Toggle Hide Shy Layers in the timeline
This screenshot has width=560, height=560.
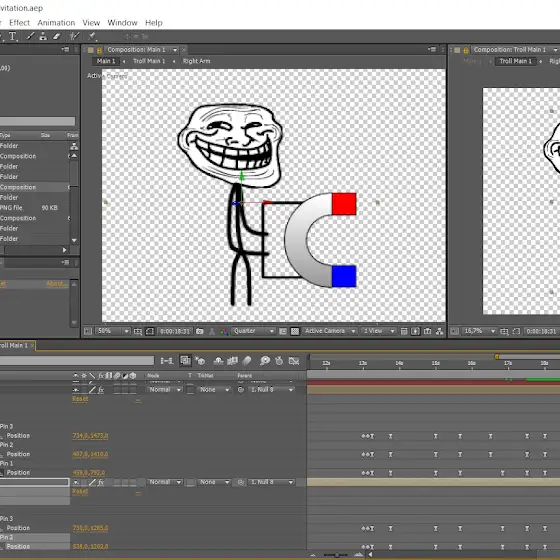218,361
